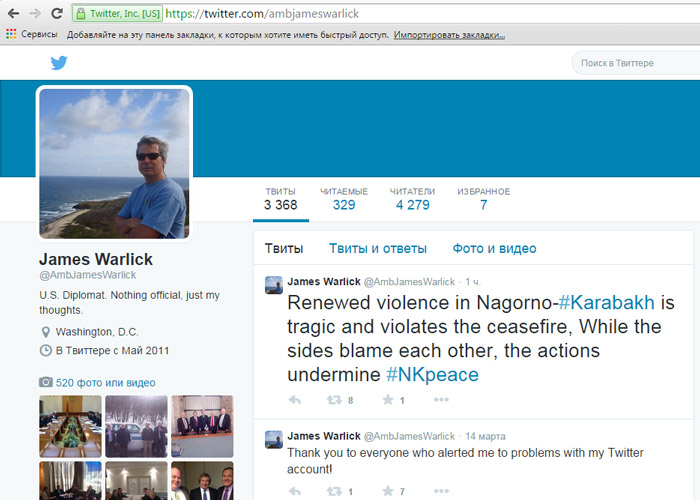Image resolution: width=700 pixels, height=500 pixels.
Task: Open the snowy group photo thumbnail
Action: pyautogui.click(x=136, y=426)
